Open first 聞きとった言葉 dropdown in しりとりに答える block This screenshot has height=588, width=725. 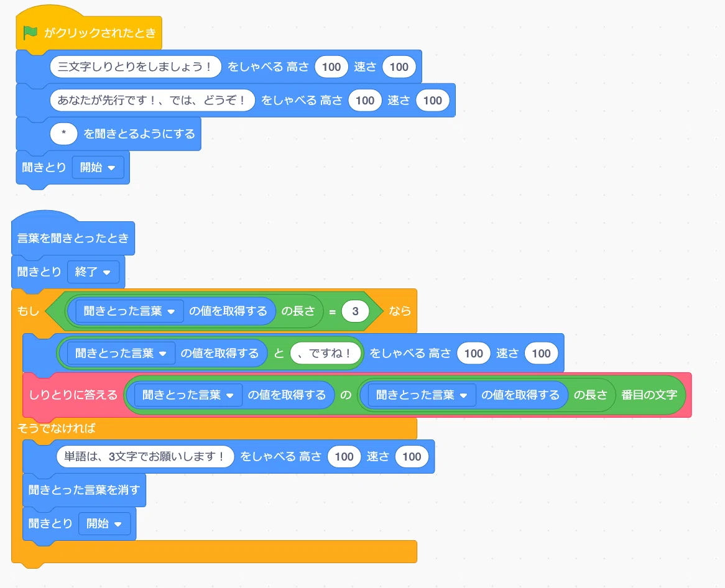[x=188, y=395]
